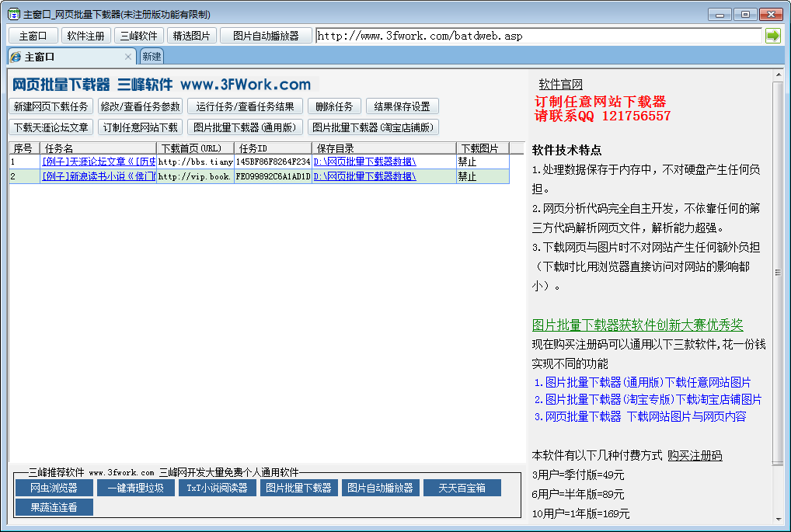This screenshot has height=532, width=791.
Task: Open 精选图片 from toolbar
Action: (x=192, y=36)
